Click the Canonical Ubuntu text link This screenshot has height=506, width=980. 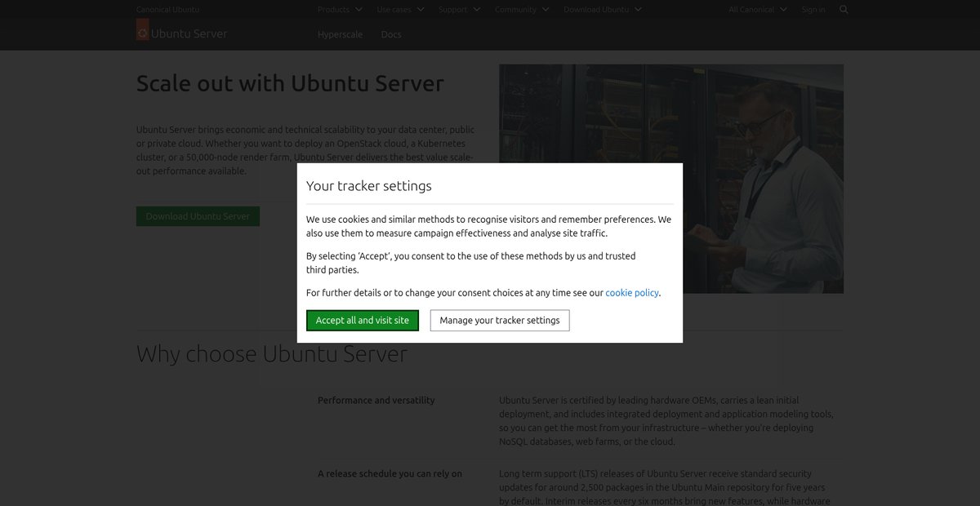pyautogui.click(x=167, y=10)
